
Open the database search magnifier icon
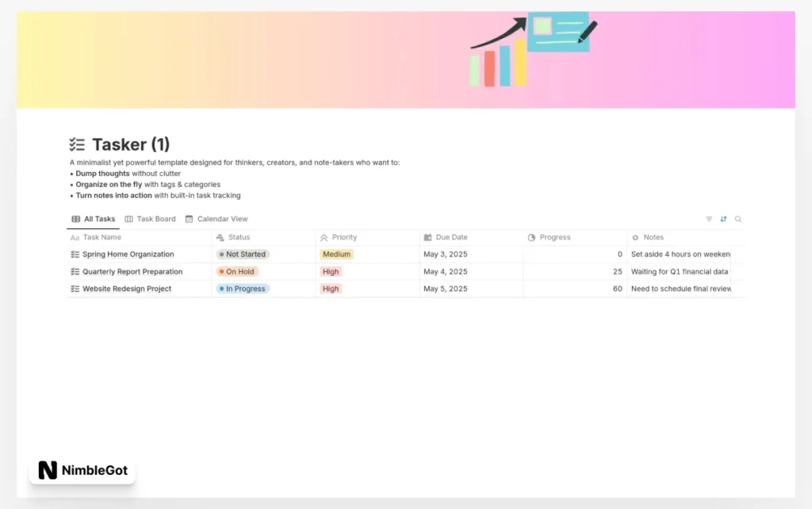click(x=738, y=219)
